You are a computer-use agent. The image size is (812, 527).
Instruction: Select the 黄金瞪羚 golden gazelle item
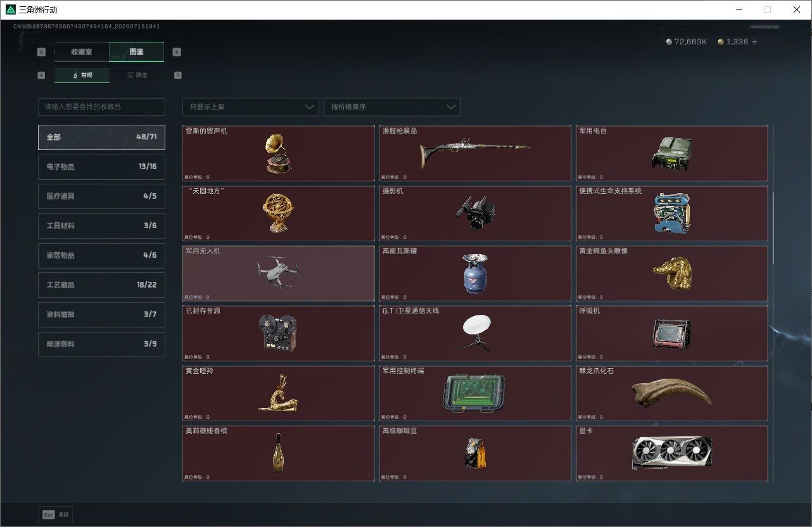[x=279, y=393]
